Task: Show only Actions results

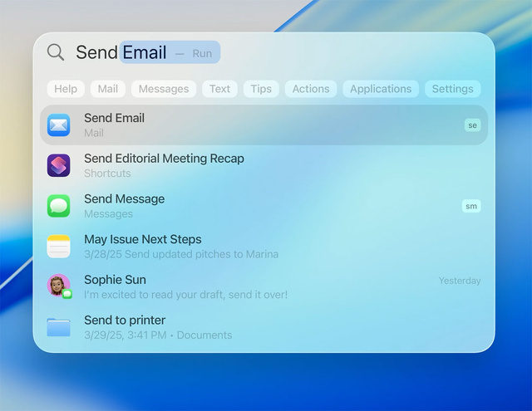Action: coord(311,89)
